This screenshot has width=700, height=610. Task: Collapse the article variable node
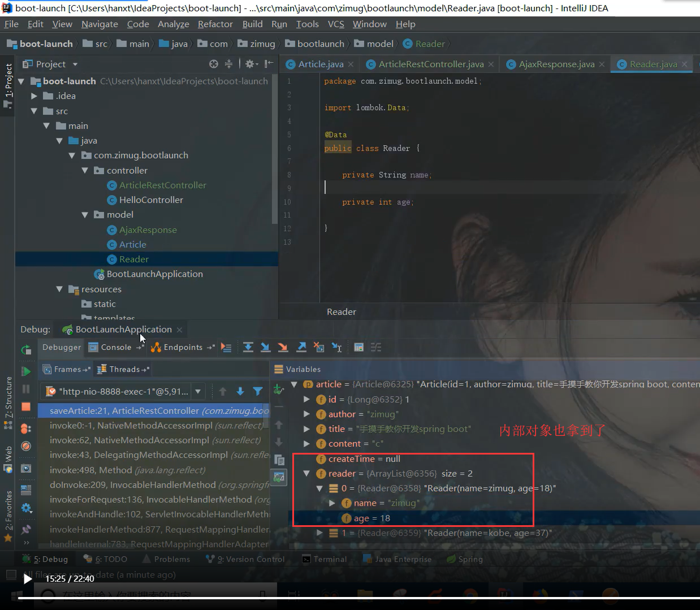pyautogui.click(x=294, y=384)
